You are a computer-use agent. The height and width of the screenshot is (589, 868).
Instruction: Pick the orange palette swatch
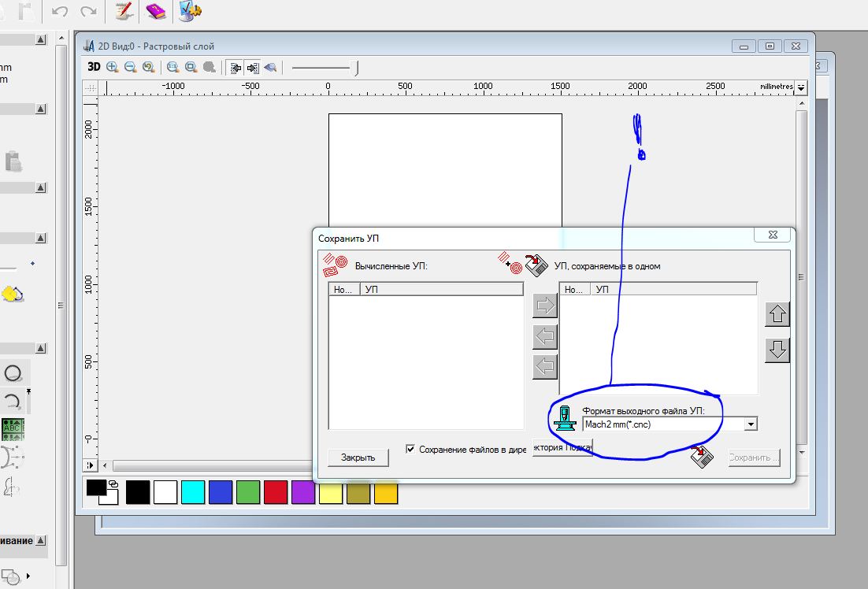click(386, 492)
